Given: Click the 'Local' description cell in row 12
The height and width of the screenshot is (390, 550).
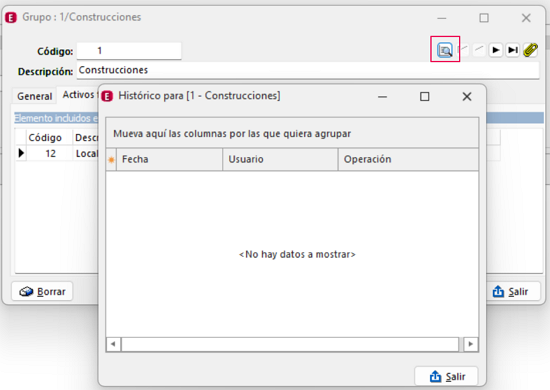Looking at the screenshot, I should click(86, 153).
